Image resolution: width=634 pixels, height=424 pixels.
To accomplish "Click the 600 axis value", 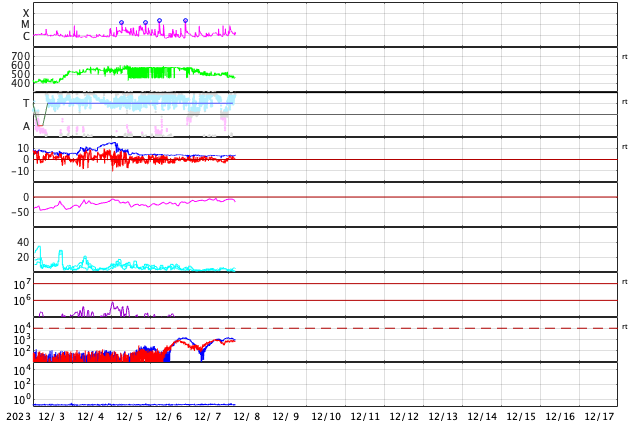I will pos(21,65).
